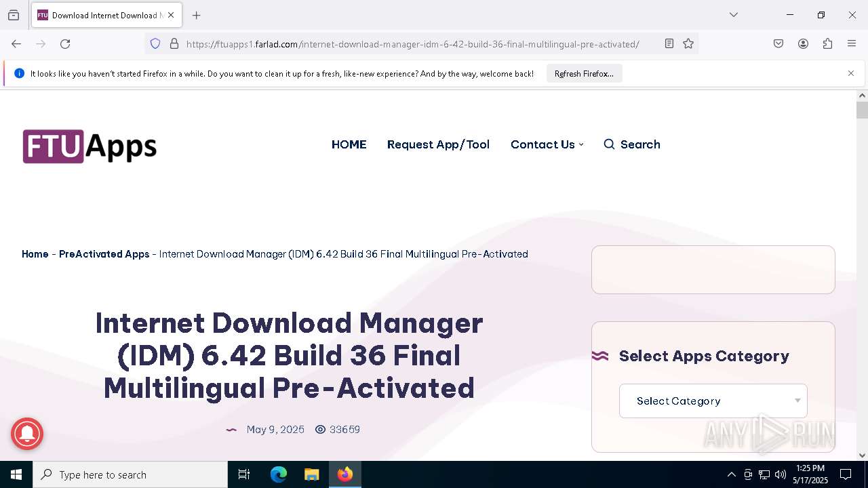Open Task View on taskbar
This screenshot has width=868, height=488.
click(244, 474)
